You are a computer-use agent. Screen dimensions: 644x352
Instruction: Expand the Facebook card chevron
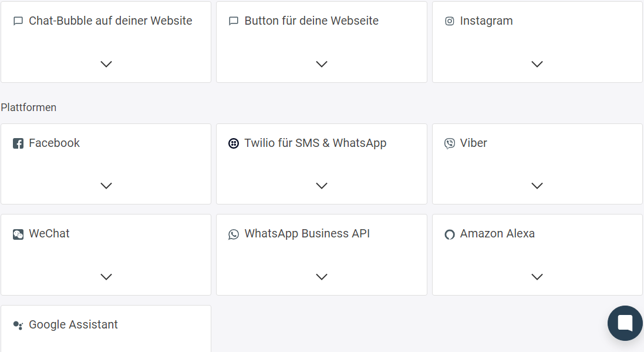106,186
